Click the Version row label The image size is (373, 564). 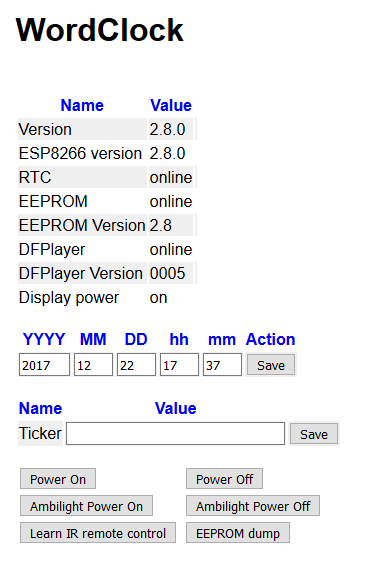(45, 129)
